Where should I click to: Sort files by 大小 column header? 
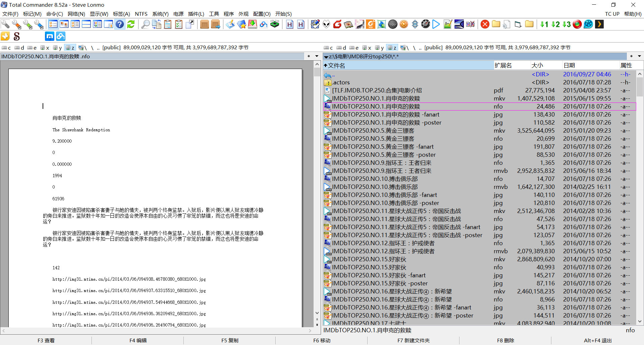546,65
